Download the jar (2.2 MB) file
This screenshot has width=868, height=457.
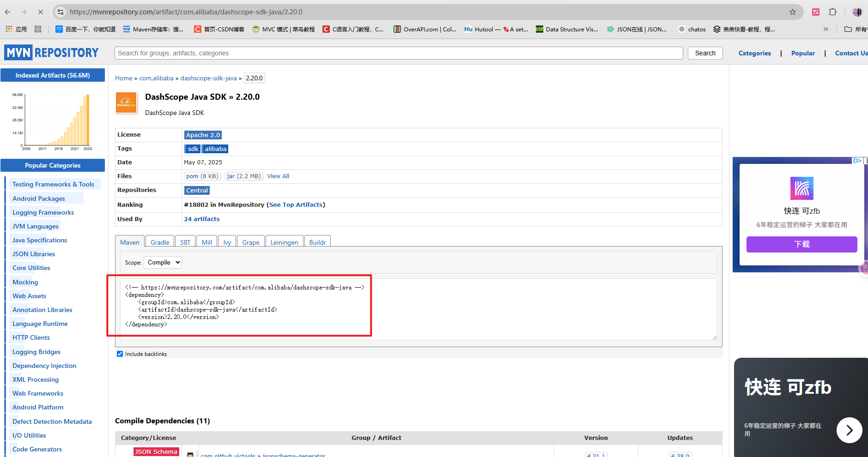click(x=244, y=176)
